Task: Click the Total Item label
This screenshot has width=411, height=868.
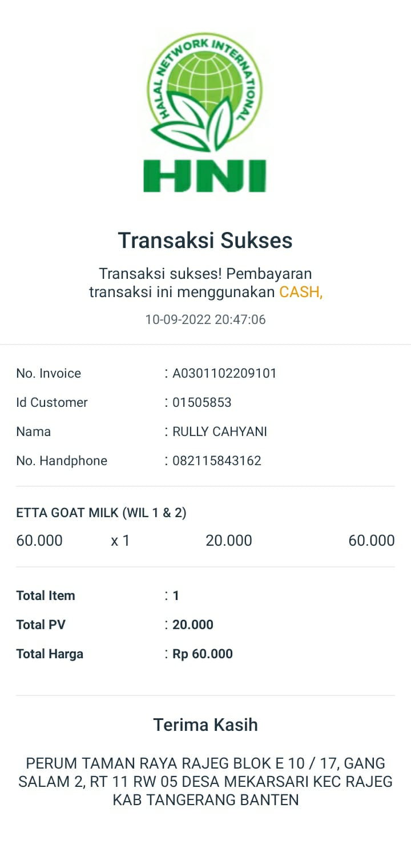Action: pos(46,595)
